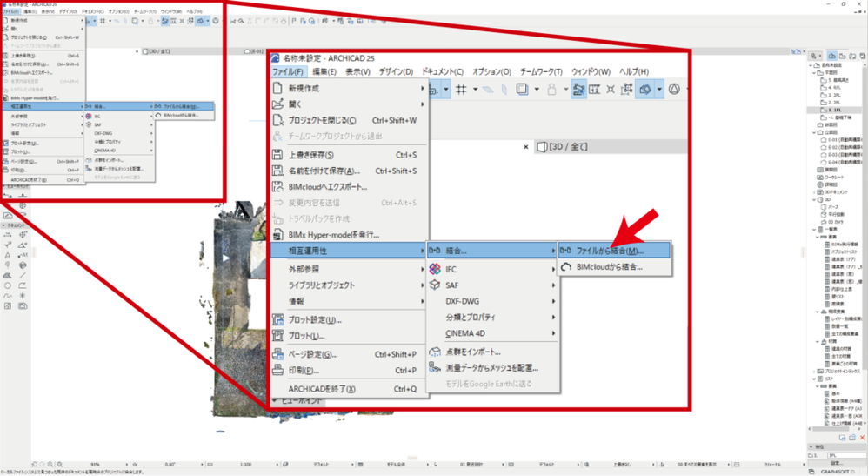
Task: Select the Line tool in the toolbox
Action: [23, 275]
